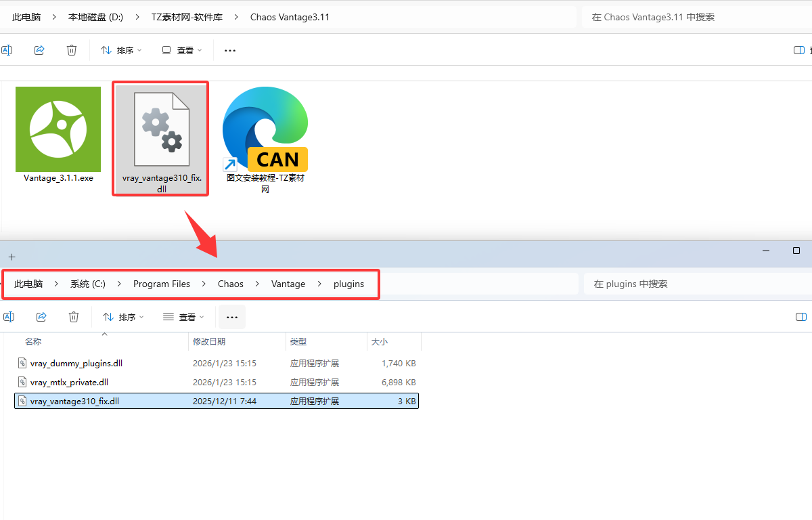
Task: Open the 图文安装教程-TZ素材网 Edge shortcut
Action: (x=265, y=129)
